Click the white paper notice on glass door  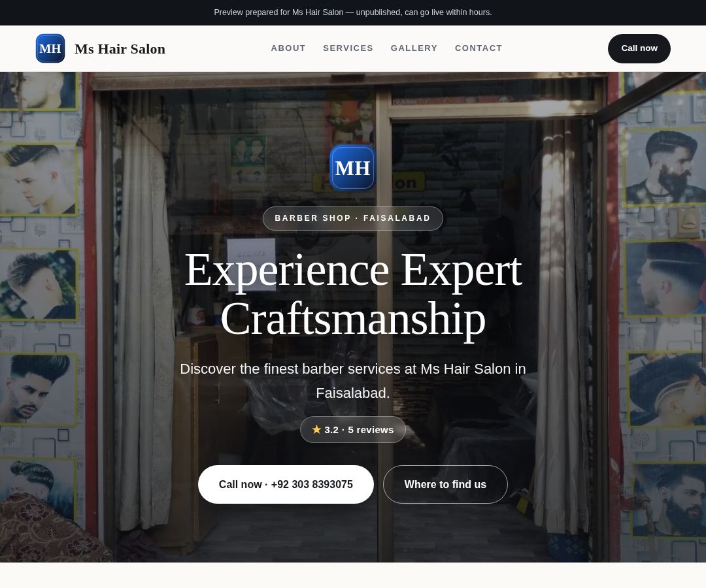pyautogui.click(x=251, y=265)
